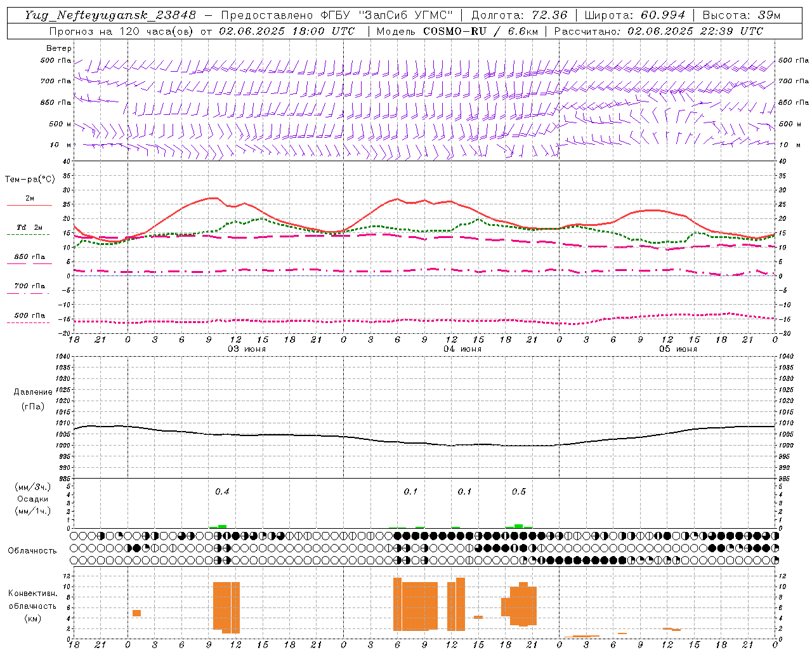
Task: Click the Давление pressure panel label
Action: (33, 392)
